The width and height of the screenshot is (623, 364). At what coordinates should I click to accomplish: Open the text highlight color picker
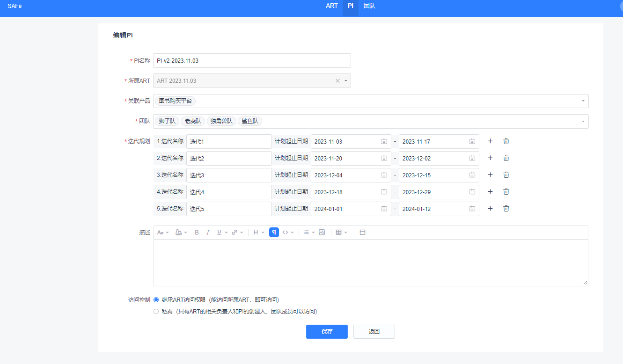tap(181, 232)
